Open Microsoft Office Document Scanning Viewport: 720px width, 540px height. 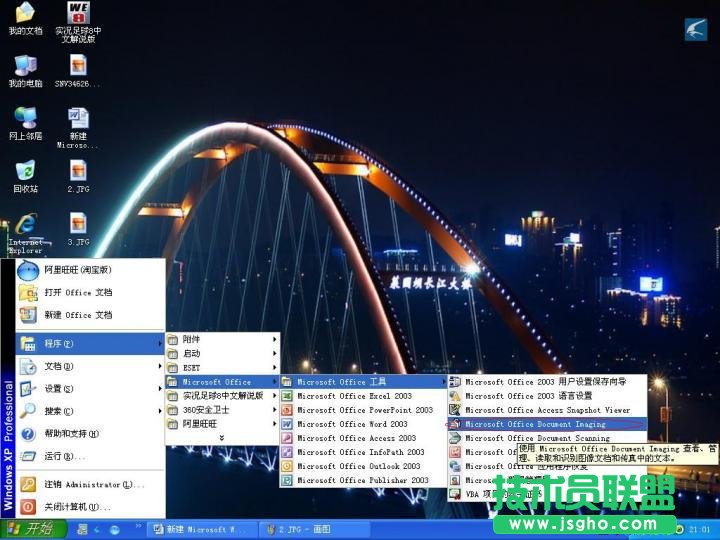547,438
